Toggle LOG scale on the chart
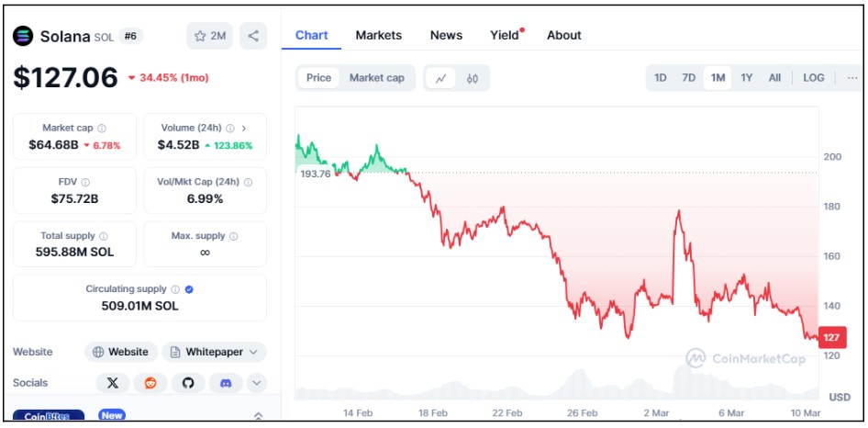868x428 pixels. click(x=814, y=78)
